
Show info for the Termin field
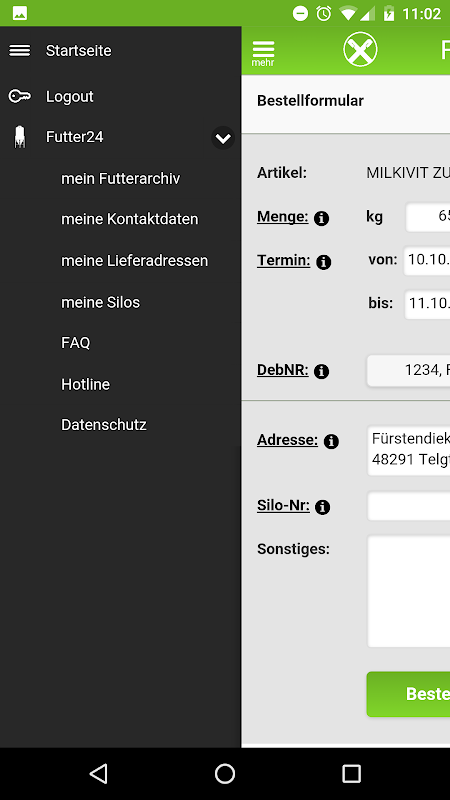323,262
